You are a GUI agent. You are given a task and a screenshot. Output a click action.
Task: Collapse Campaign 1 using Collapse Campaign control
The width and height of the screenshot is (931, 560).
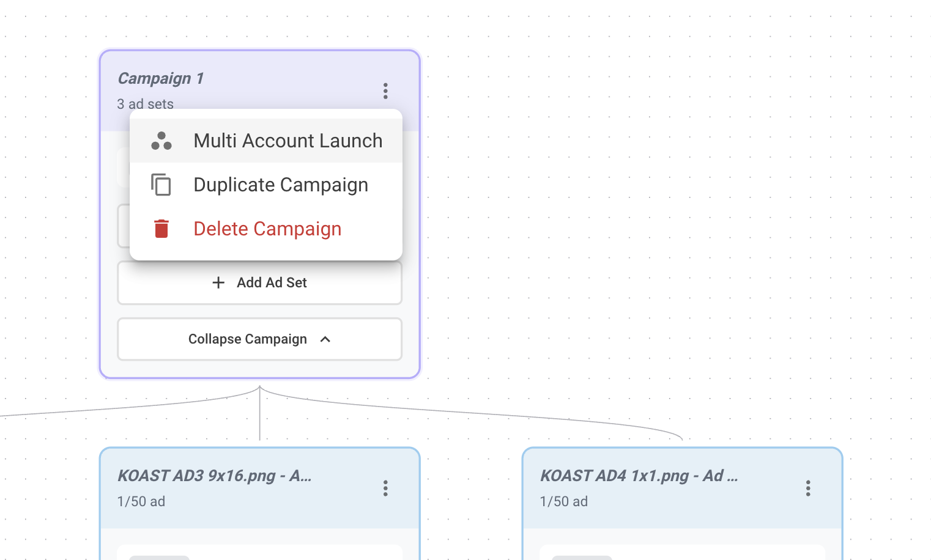259,339
